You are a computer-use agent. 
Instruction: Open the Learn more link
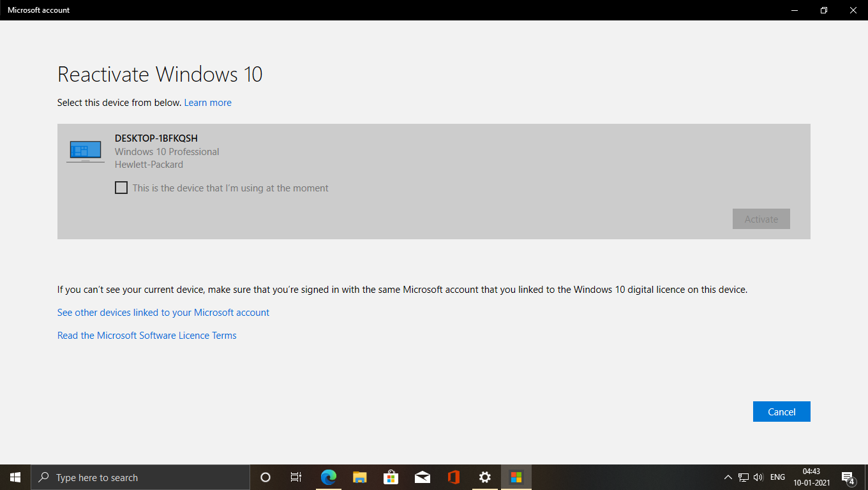click(207, 103)
